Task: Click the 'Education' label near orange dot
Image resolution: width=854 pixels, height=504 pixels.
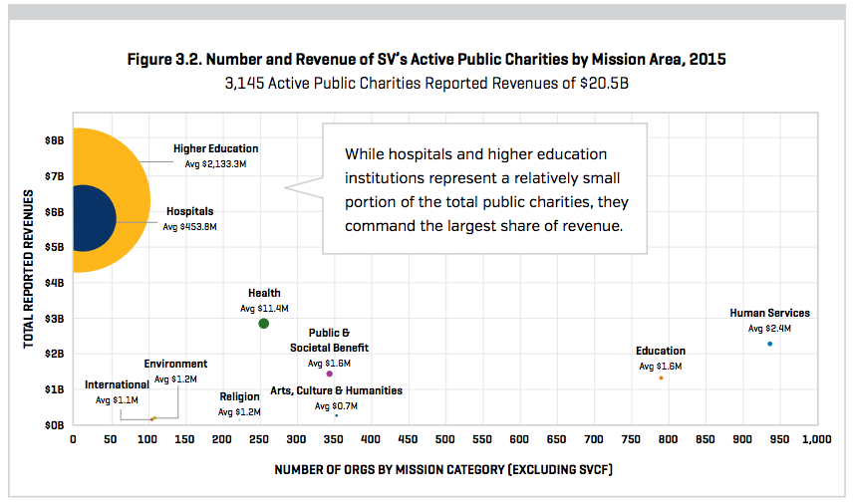Action: pyautogui.click(x=661, y=351)
